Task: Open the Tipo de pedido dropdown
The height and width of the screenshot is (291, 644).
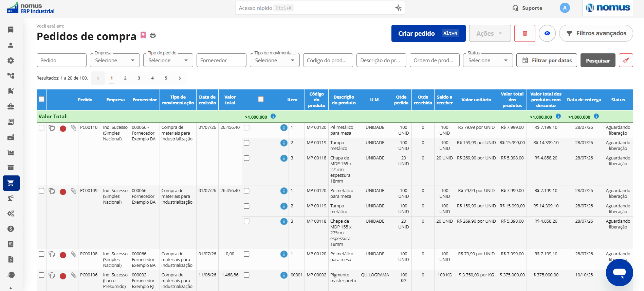Action: (x=168, y=60)
